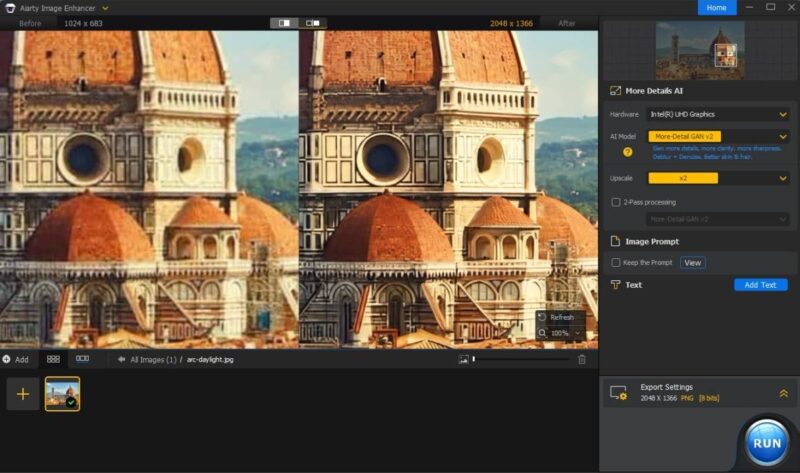Open the All Images (1) breadcrumb
Viewport: 800px width, 473px height.
pos(153,360)
